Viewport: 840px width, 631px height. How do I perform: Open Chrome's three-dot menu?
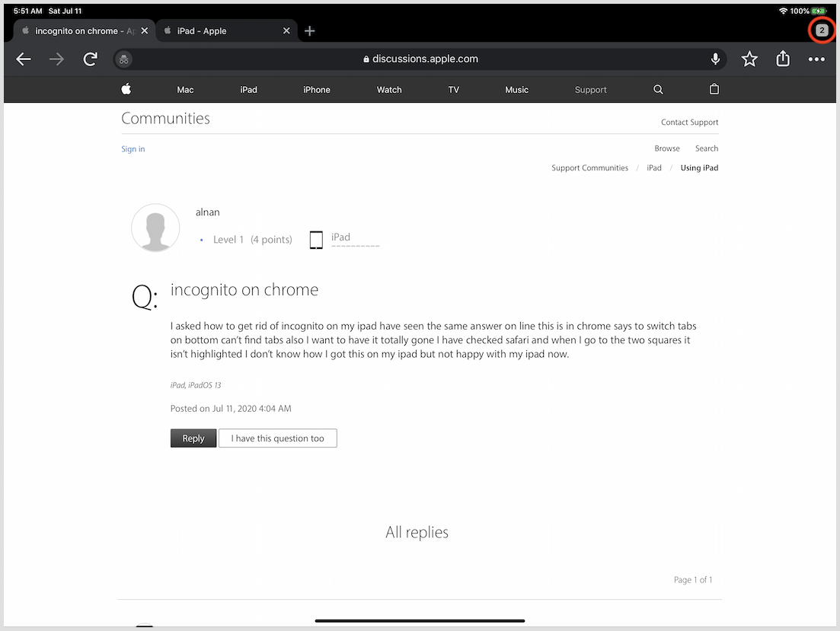816,59
